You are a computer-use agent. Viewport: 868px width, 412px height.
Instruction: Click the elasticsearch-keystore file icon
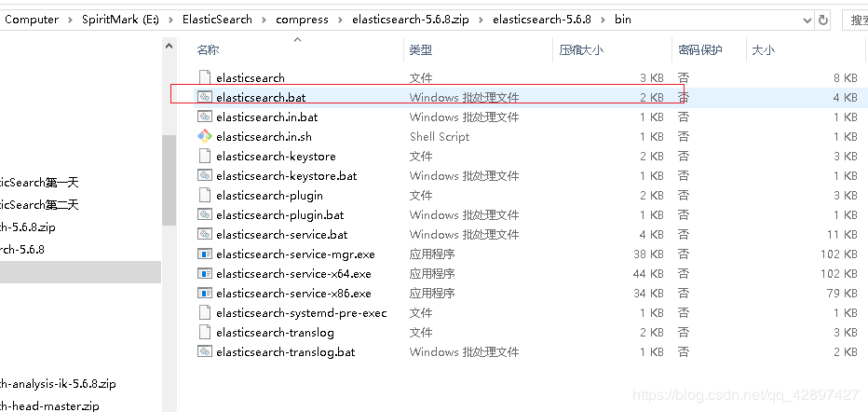pyautogui.click(x=205, y=157)
